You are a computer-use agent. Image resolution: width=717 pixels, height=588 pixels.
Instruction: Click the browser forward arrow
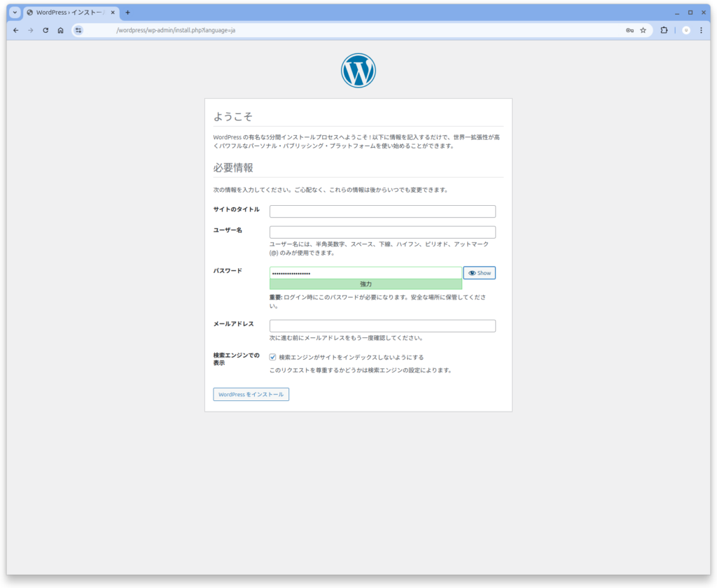coord(31,30)
